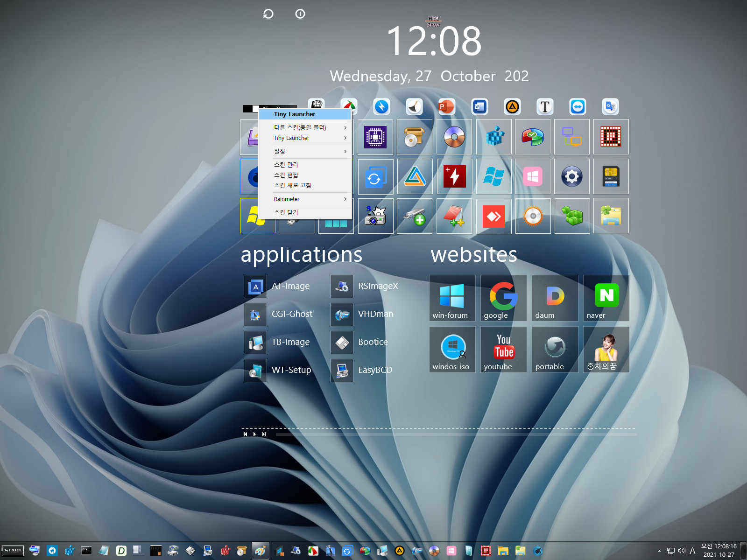The width and height of the screenshot is (747, 560).
Task: Open the Google Translate icon in top row
Action: pyautogui.click(x=610, y=107)
